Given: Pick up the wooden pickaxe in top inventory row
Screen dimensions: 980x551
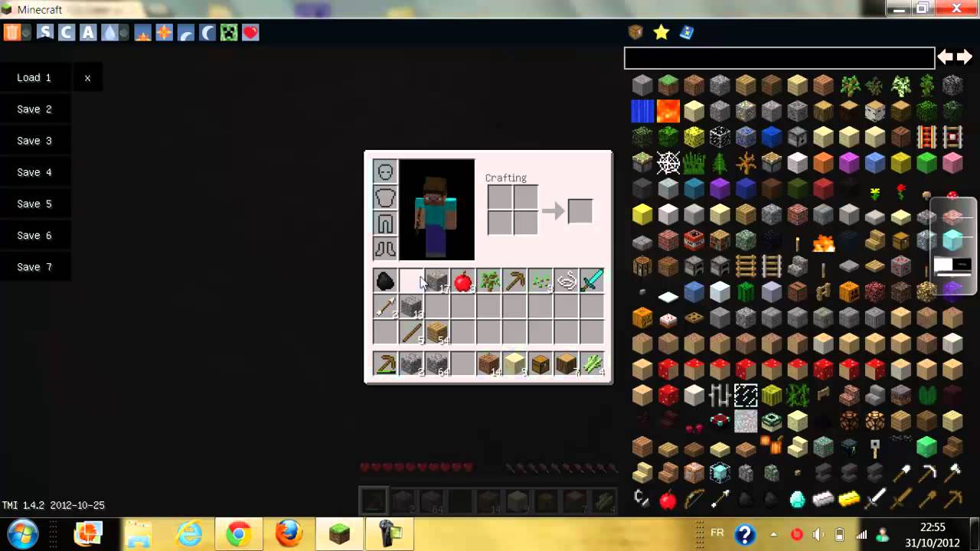Looking at the screenshot, I should pos(514,281).
